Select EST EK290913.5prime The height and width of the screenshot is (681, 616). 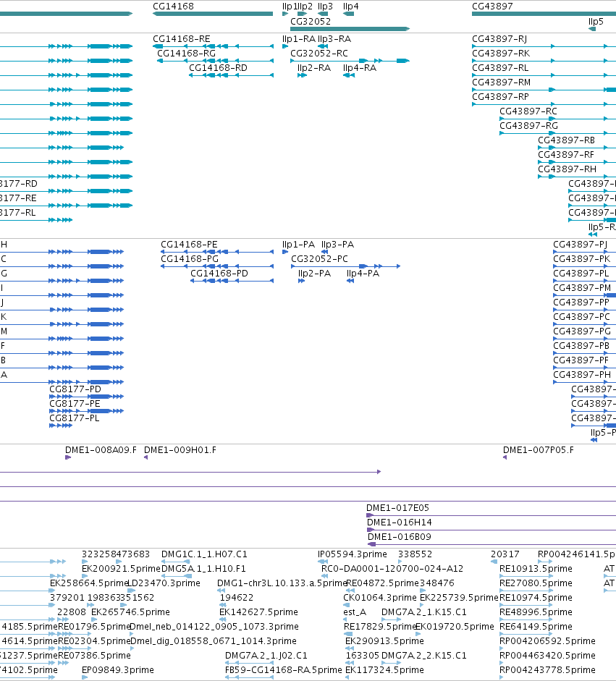(x=350, y=648)
